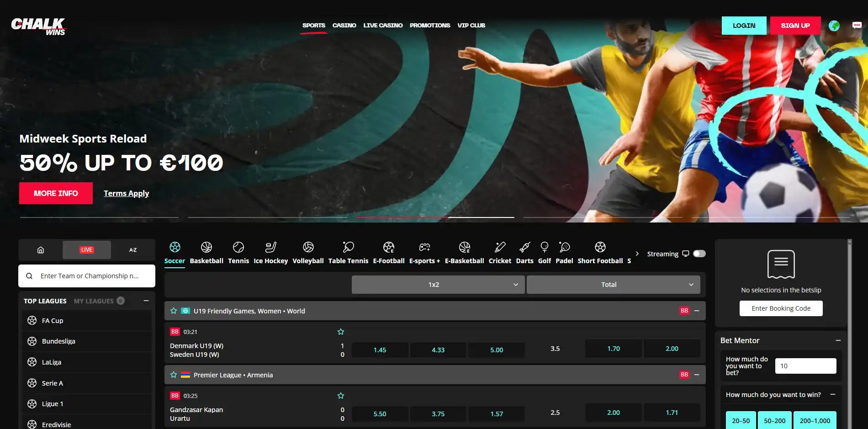Screen dimensions: 868x429
Task: Open language selector globe icon
Action: coord(834,26)
